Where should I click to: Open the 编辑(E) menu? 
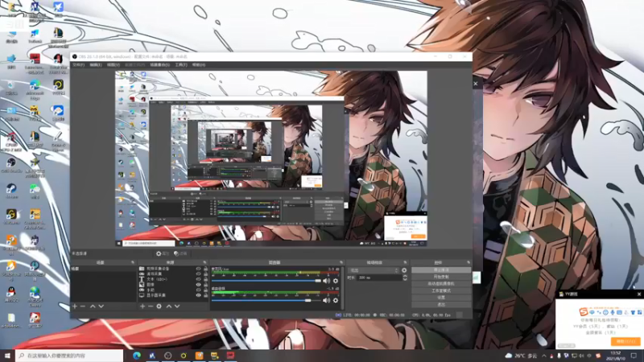coord(96,65)
